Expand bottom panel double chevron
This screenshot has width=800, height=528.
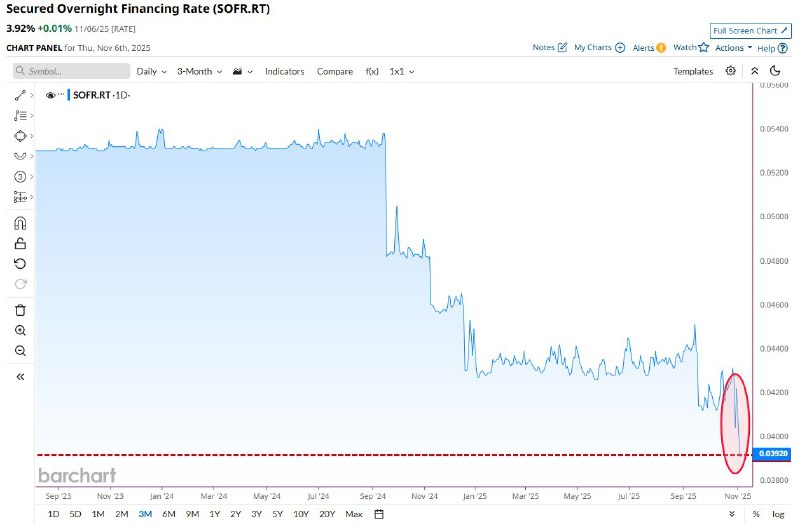click(732, 514)
